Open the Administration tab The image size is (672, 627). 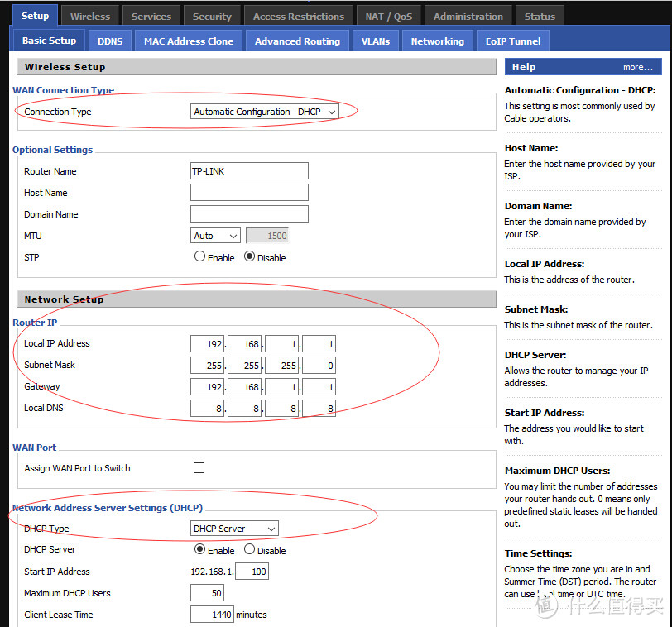pyautogui.click(x=468, y=16)
